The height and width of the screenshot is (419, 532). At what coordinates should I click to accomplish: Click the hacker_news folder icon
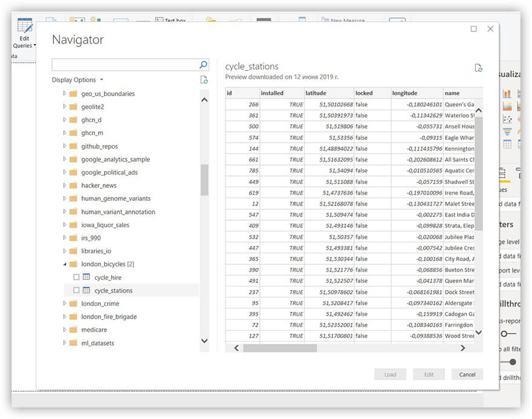73,186
